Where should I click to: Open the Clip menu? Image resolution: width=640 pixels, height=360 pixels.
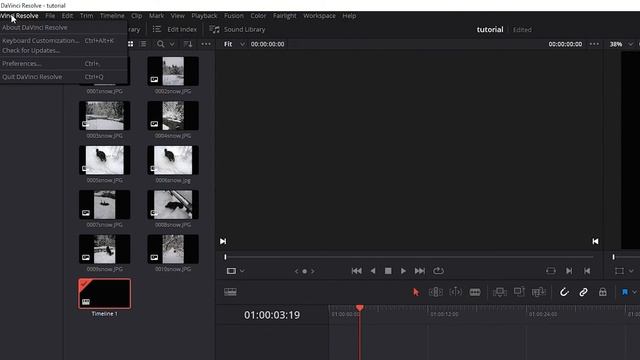click(x=136, y=16)
